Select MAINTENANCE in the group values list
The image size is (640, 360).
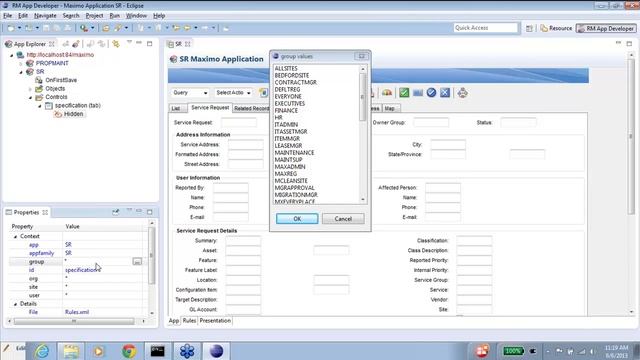point(294,153)
